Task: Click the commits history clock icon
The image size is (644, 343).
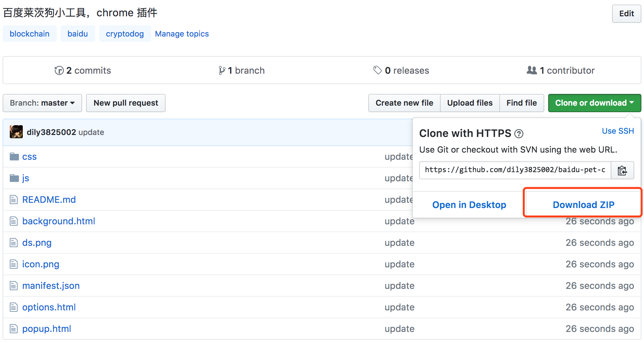Action: click(59, 70)
